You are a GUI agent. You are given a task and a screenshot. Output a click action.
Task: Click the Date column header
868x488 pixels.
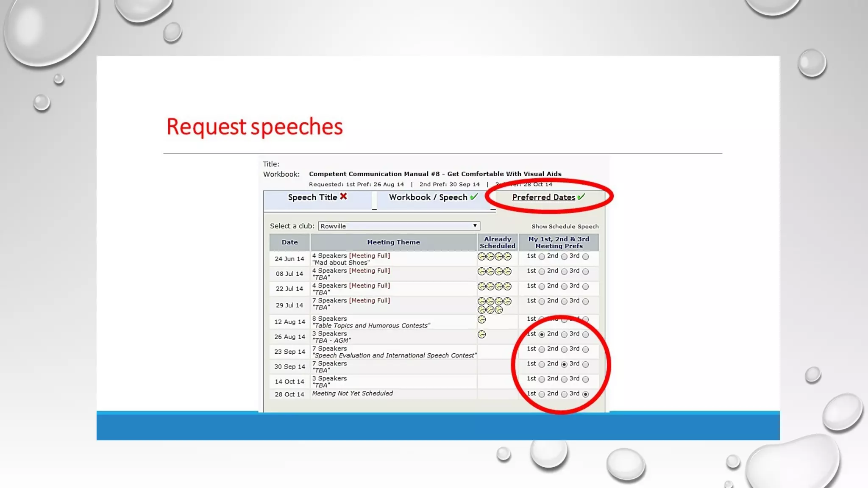pyautogui.click(x=289, y=242)
